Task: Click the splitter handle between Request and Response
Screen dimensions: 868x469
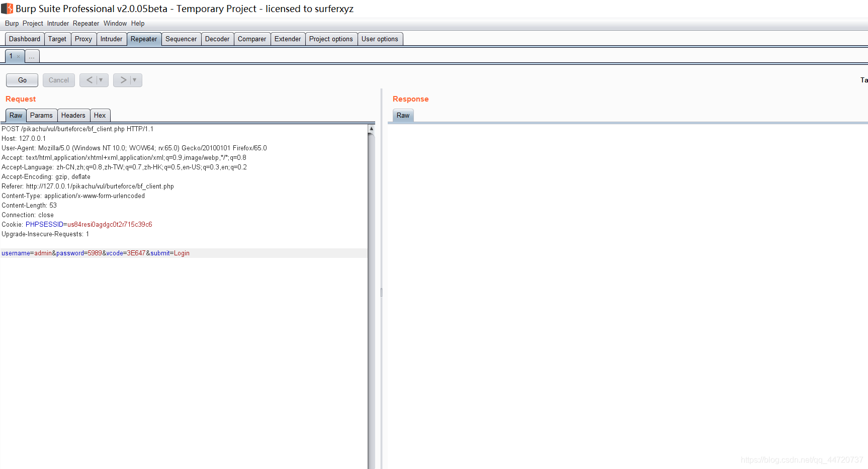Action: [x=381, y=292]
